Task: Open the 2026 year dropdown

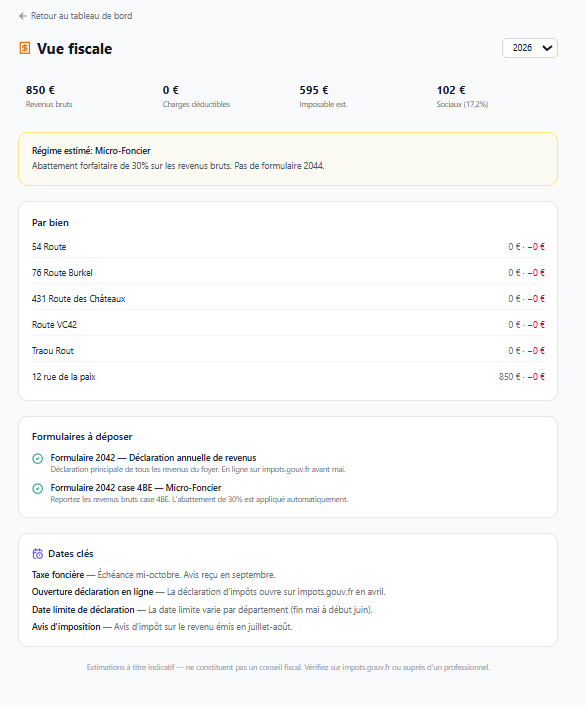Action: tap(530, 48)
